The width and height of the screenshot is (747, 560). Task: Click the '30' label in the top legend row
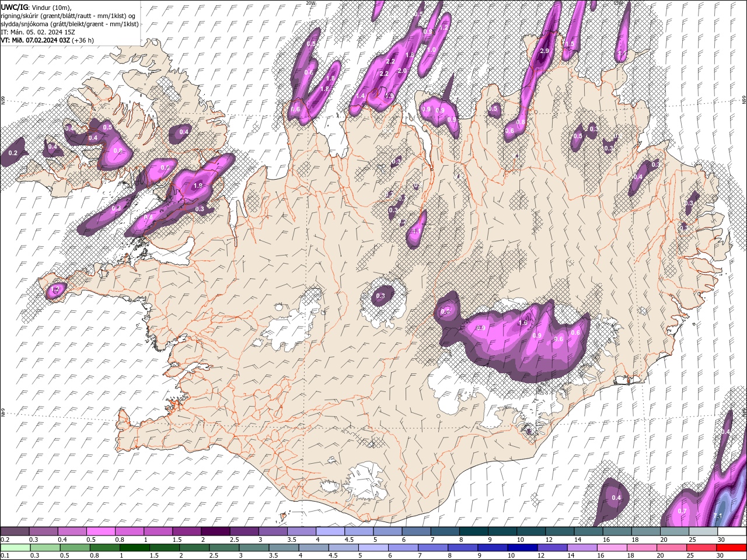[x=720, y=540]
